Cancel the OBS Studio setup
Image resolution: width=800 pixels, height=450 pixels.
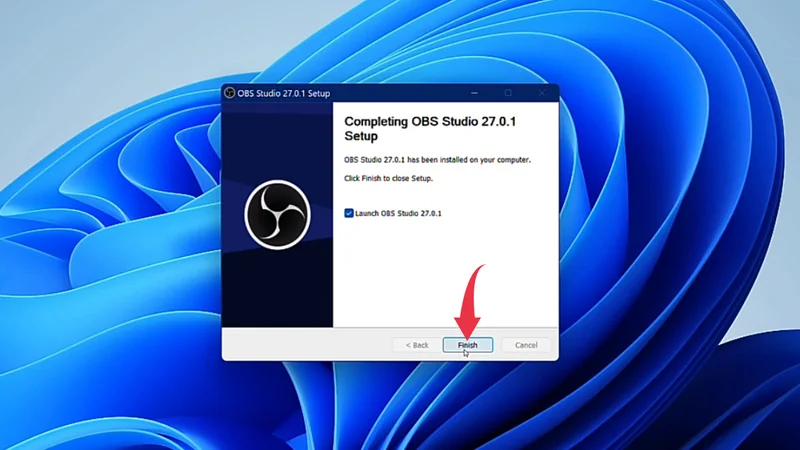526,345
